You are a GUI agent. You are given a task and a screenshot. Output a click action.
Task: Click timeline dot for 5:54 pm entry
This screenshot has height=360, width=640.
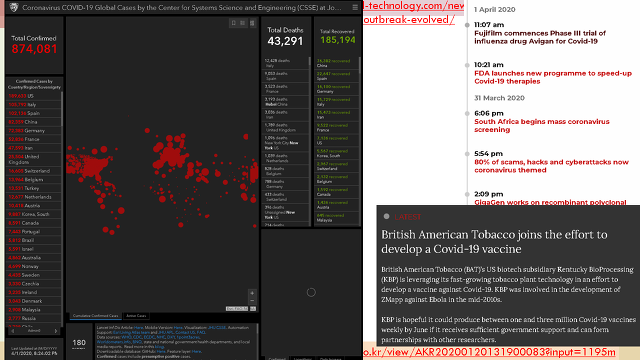(x=467, y=154)
